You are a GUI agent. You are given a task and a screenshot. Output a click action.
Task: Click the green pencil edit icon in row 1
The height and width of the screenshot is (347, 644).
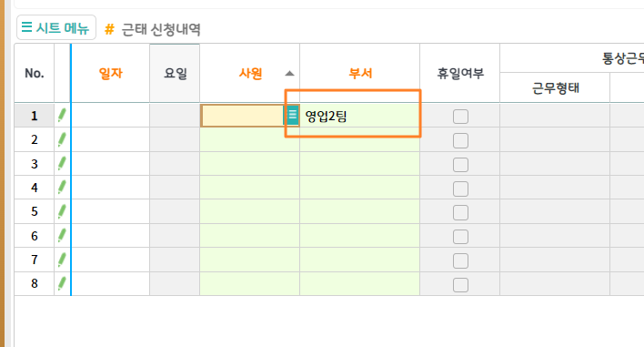(62, 116)
